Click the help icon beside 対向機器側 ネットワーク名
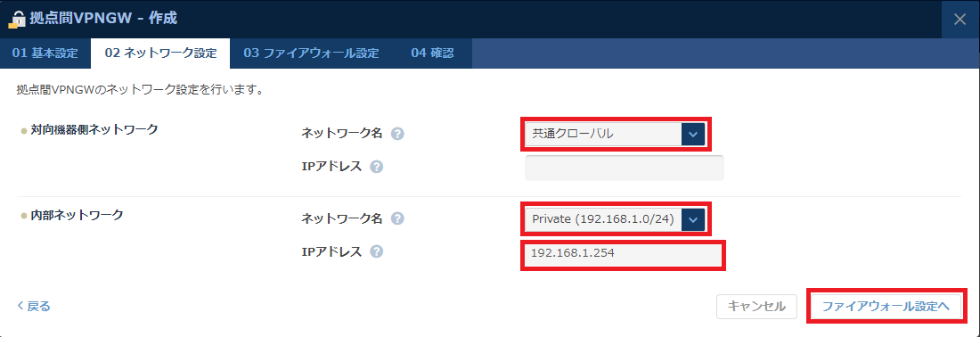This screenshot has height=337, width=980. pyautogui.click(x=397, y=134)
